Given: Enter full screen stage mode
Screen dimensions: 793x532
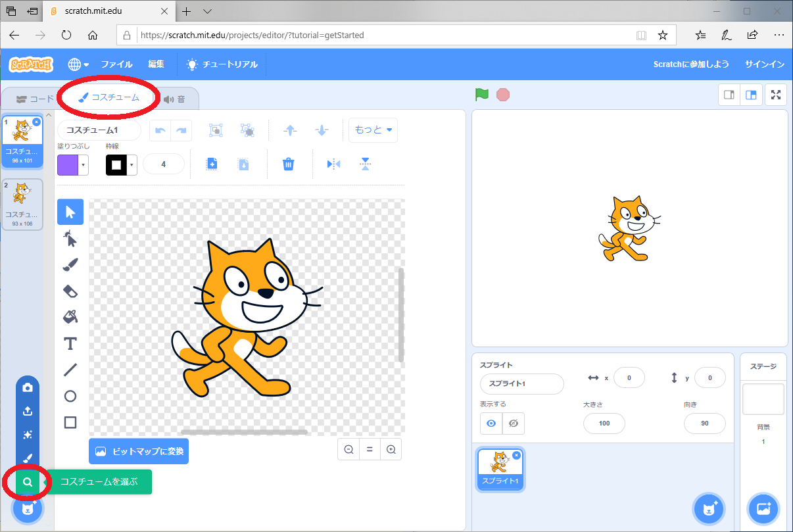Looking at the screenshot, I should (x=776, y=95).
